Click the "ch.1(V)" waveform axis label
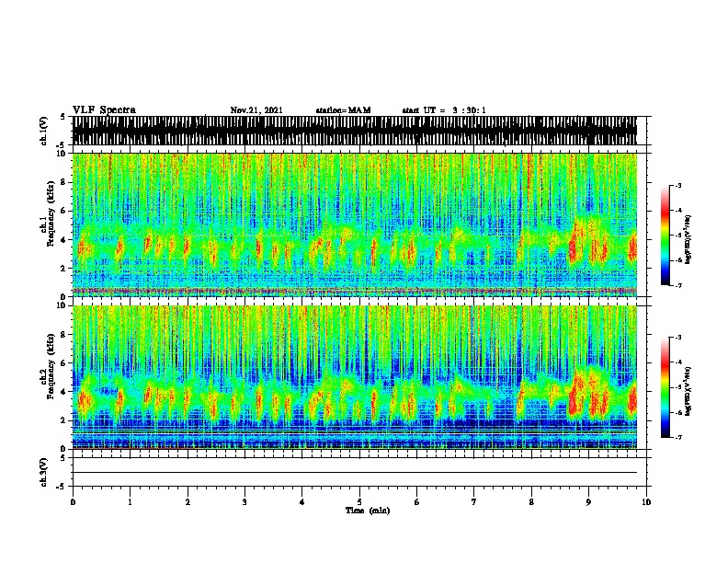The height and width of the screenshot is (563, 728). coord(43,131)
